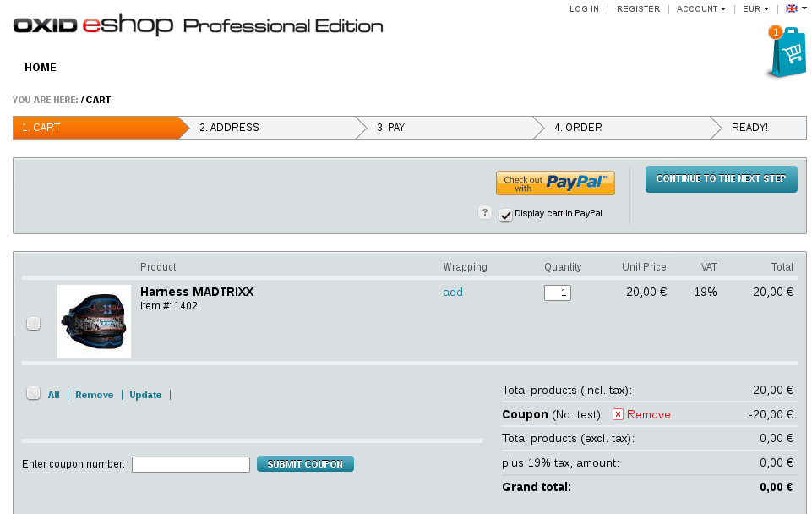This screenshot has height=514, width=812.
Task: Tick the Harness MADTRIXX item checkbox
Action: click(x=33, y=323)
